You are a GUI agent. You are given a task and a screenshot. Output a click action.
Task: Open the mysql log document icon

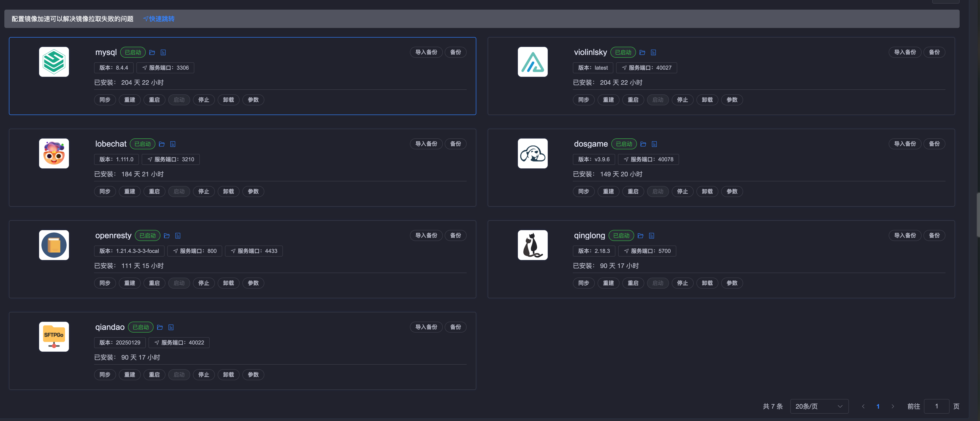(163, 52)
